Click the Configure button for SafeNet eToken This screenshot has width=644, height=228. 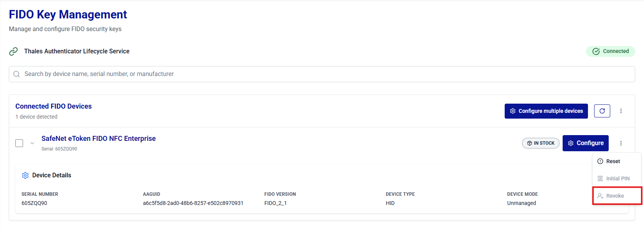586,143
